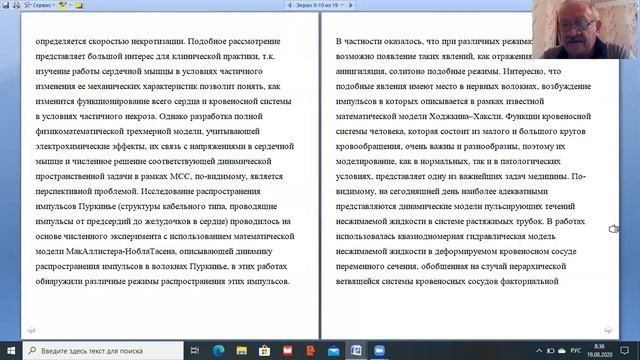Viewport: 640px width, 360px height.
Task: Open Zoom from the taskbar
Action: pos(379,351)
